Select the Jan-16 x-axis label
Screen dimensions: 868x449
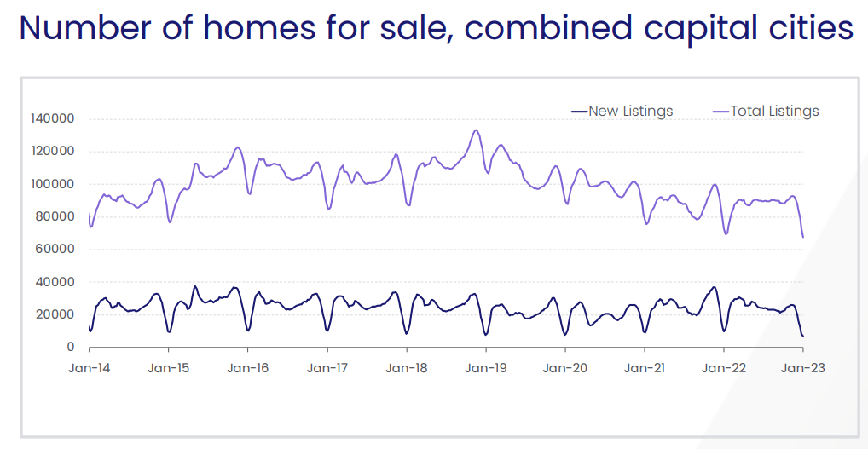tap(247, 368)
